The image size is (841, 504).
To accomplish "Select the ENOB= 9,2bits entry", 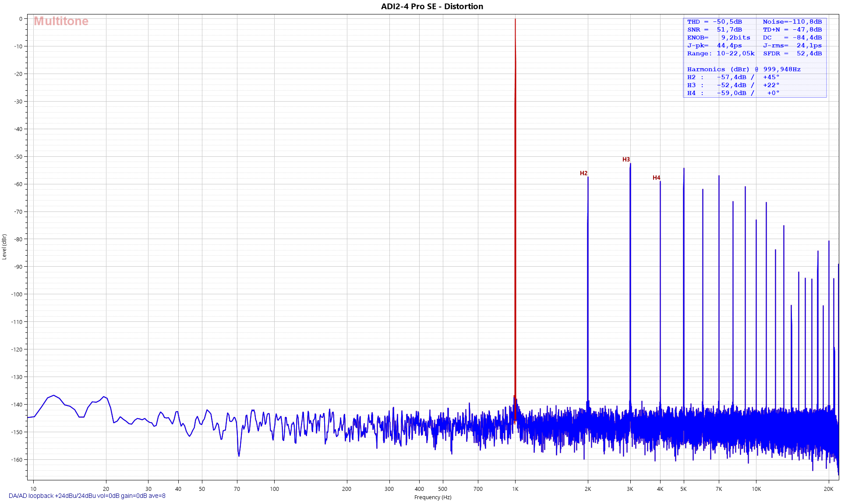I will pyautogui.click(x=718, y=37).
